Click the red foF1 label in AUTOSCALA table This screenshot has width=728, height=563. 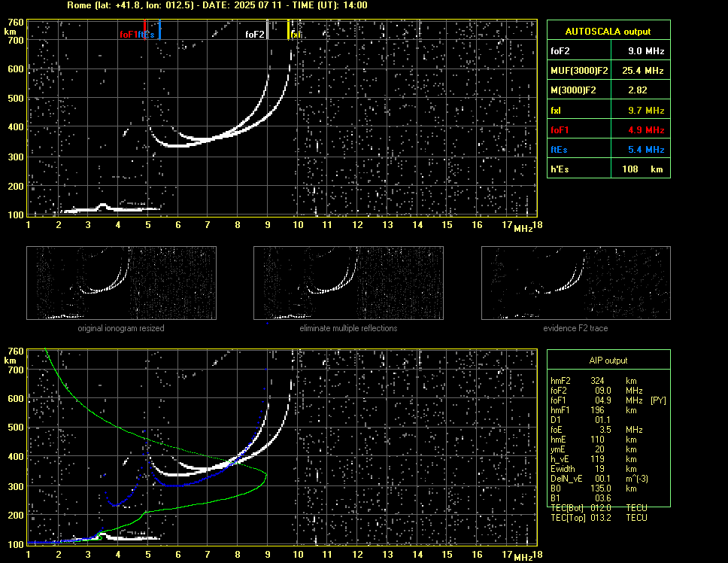click(x=560, y=130)
